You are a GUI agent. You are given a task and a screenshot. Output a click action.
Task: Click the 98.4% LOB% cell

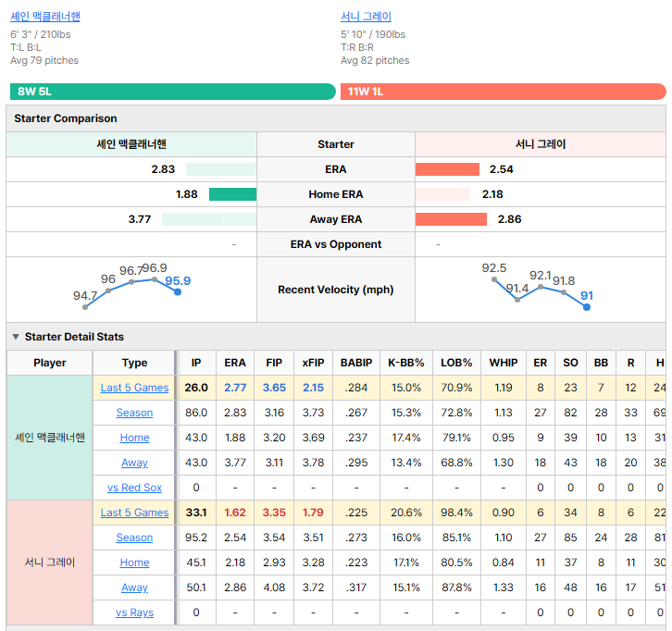(x=457, y=513)
